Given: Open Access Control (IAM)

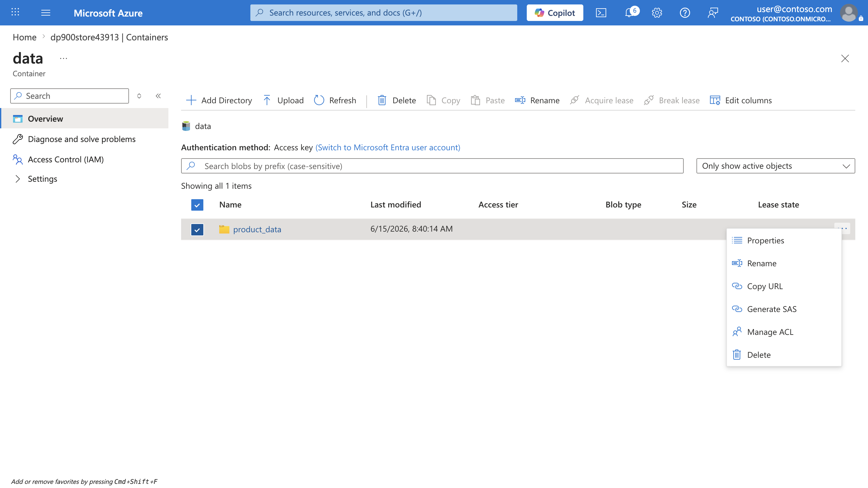Looking at the screenshot, I should click(58, 159).
